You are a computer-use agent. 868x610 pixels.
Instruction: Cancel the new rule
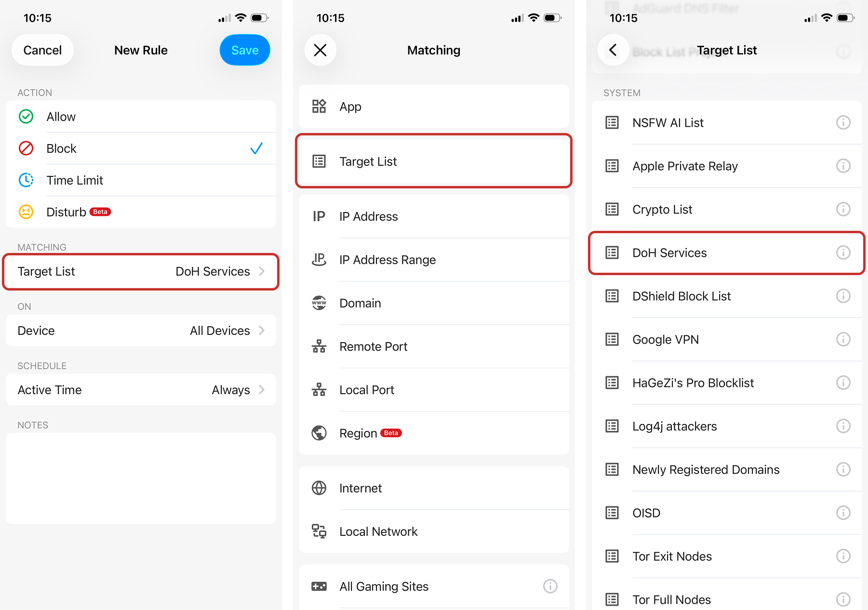42,50
